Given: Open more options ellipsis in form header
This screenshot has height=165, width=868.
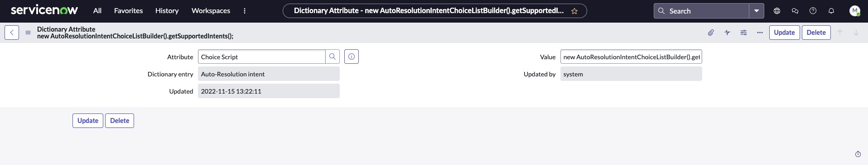Looking at the screenshot, I should (x=760, y=33).
